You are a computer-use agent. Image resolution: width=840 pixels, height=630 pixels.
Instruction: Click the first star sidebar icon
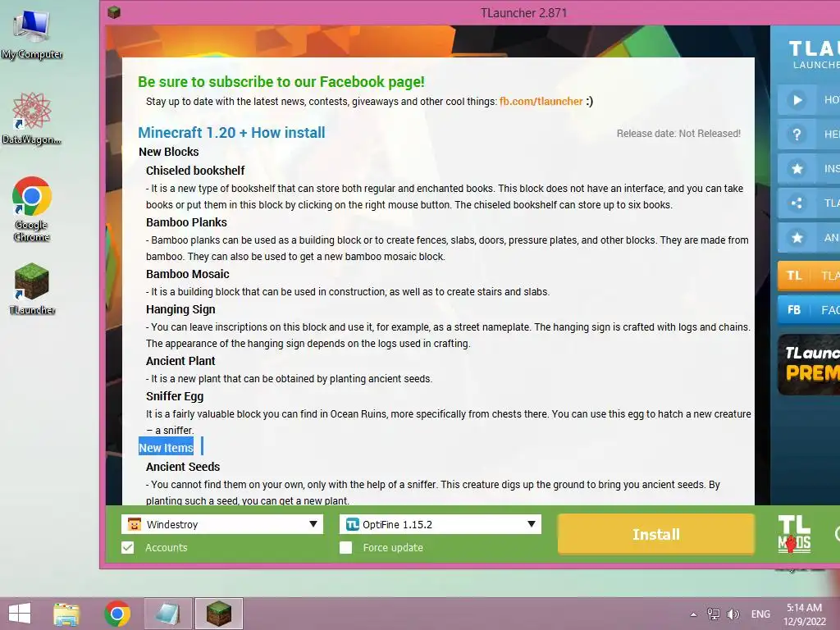click(x=797, y=169)
